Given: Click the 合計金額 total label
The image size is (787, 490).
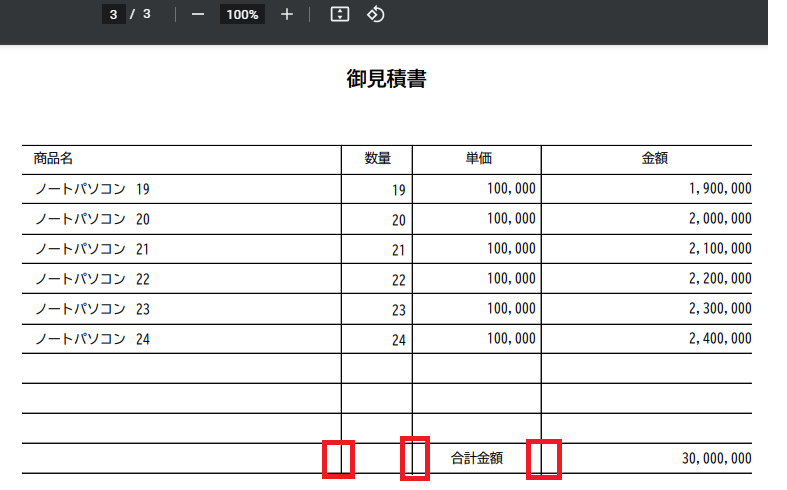Looking at the screenshot, I should 476,459.
